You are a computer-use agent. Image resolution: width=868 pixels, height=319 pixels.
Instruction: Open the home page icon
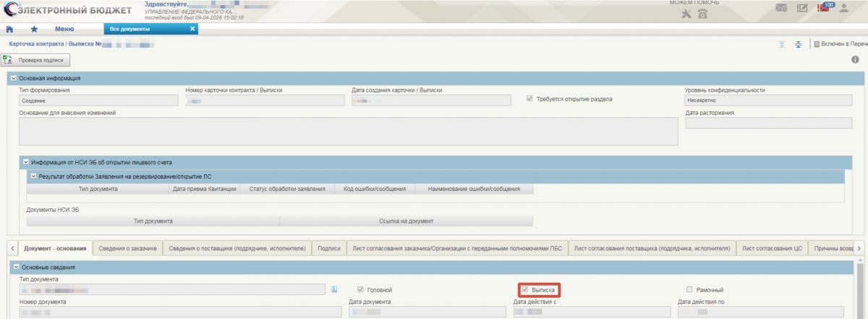[9, 29]
